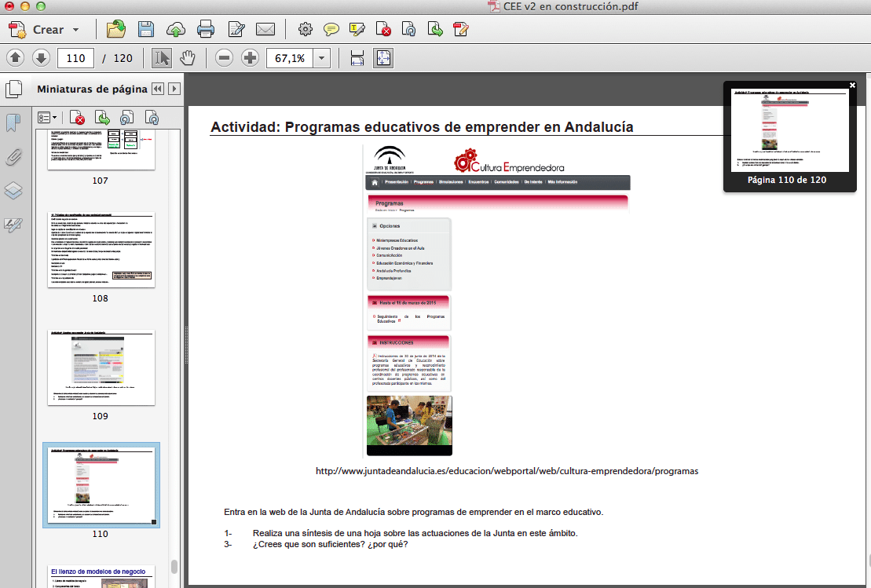The width and height of the screenshot is (871, 588).
Task: Open the zoom percentage dropdown
Action: (x=322, y=58)
